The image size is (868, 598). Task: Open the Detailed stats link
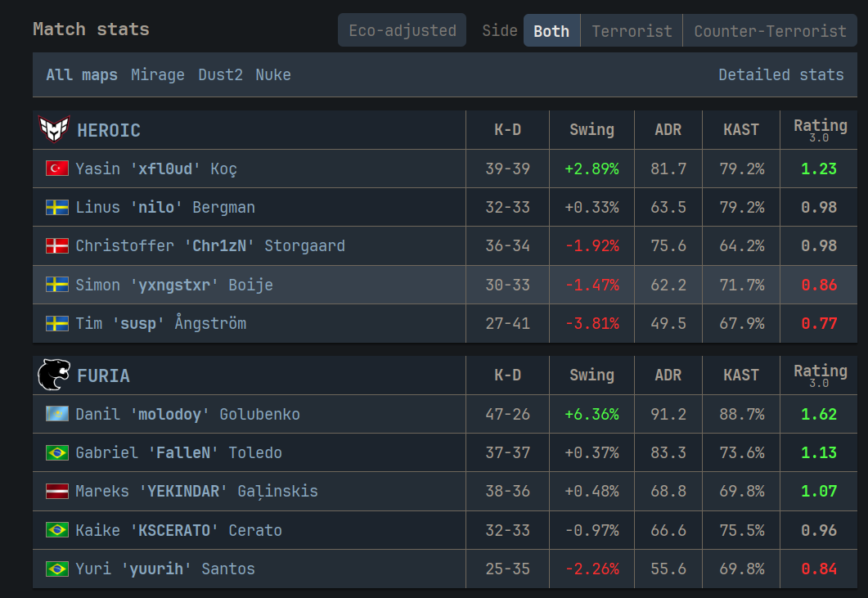coord(780,74)
